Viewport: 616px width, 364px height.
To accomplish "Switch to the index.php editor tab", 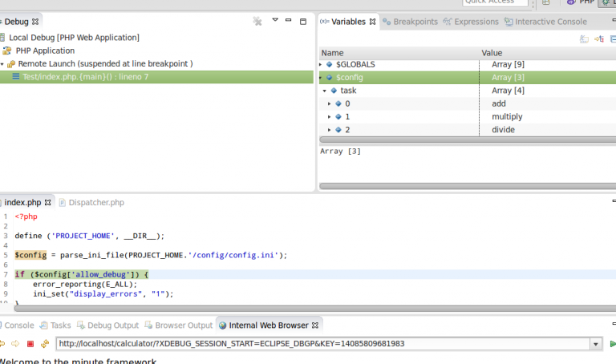I will 22,202.
